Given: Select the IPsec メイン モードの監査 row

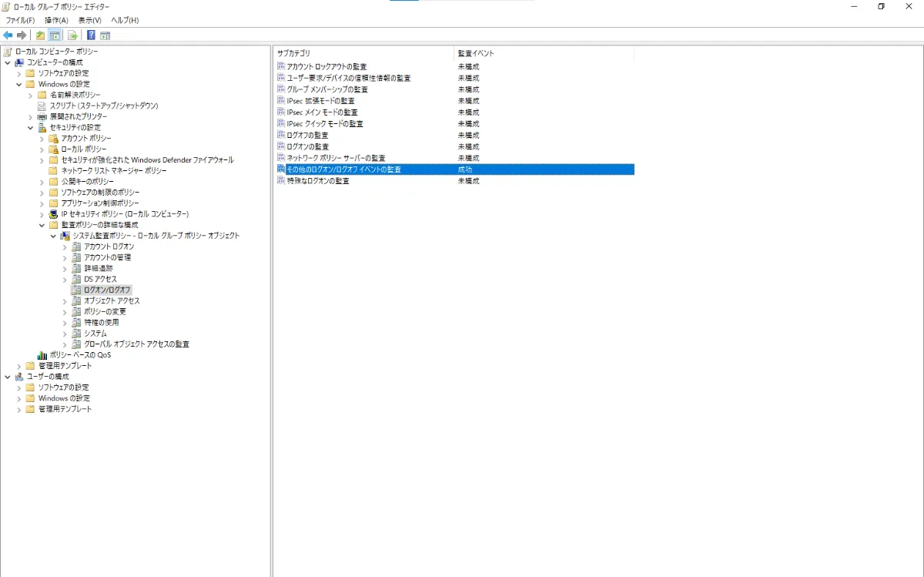Looking at the screenshot, I should (x=454, y=112).
